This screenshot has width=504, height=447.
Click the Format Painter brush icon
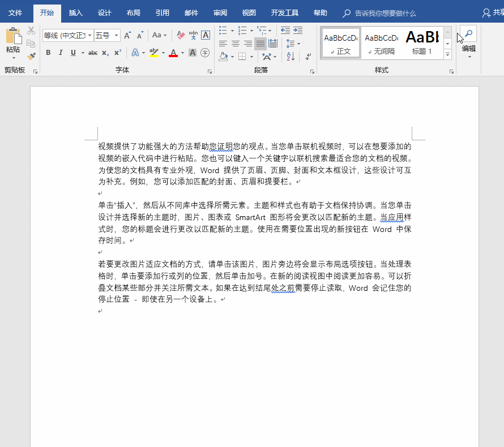30,55
